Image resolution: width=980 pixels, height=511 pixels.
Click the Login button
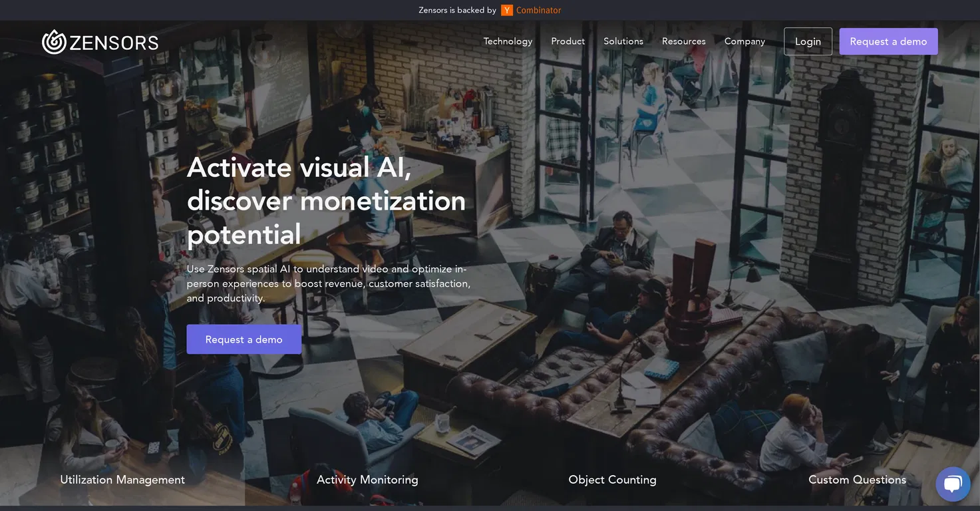[x=808, y=41]
